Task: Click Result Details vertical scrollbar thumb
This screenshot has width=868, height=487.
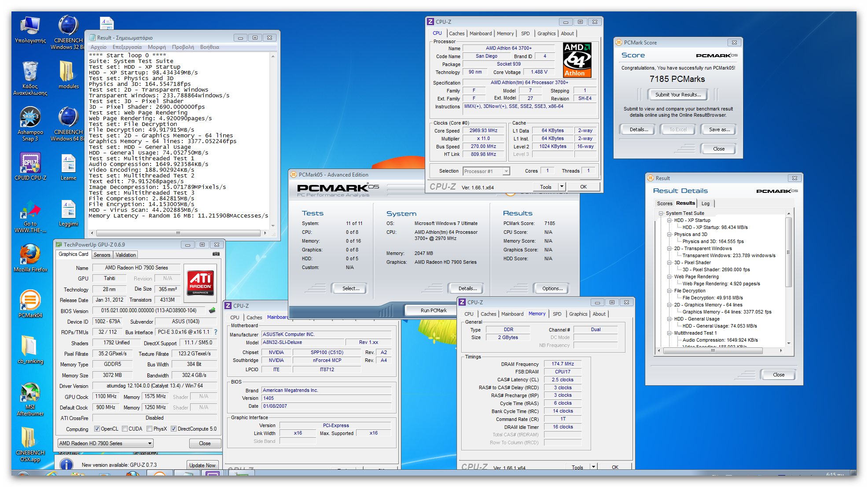Action: pos(789,251)
